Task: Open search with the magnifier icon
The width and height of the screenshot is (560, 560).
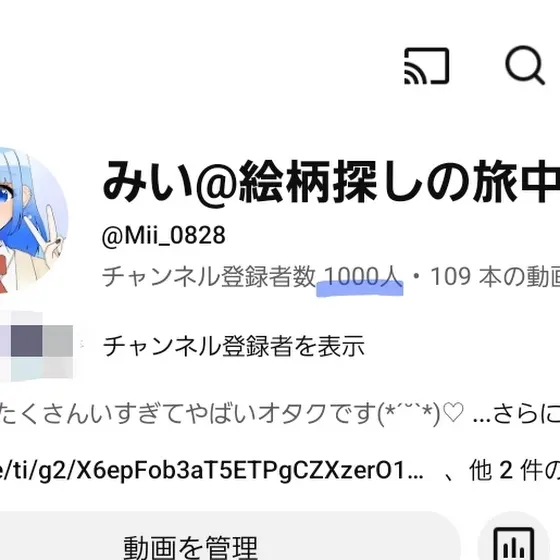Action: (525, 65)
